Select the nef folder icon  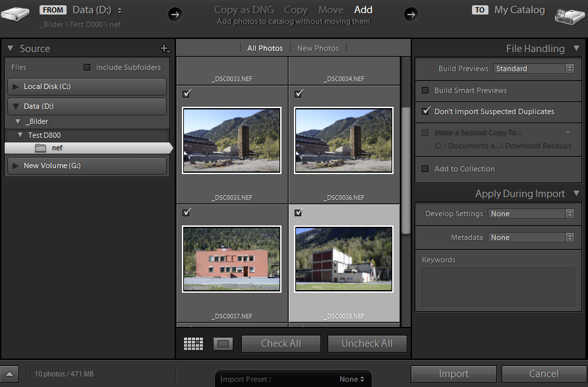pyautogui.click(x=40, y=148)
